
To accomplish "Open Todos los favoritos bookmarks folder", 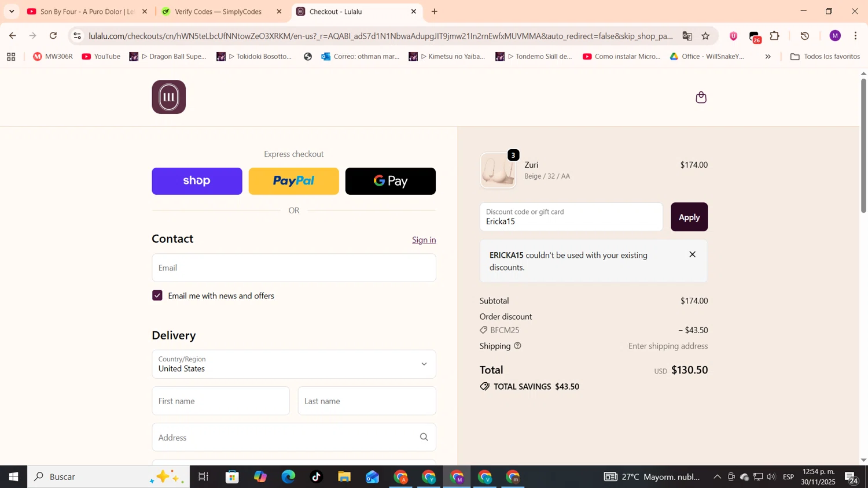I will point(825,57).
